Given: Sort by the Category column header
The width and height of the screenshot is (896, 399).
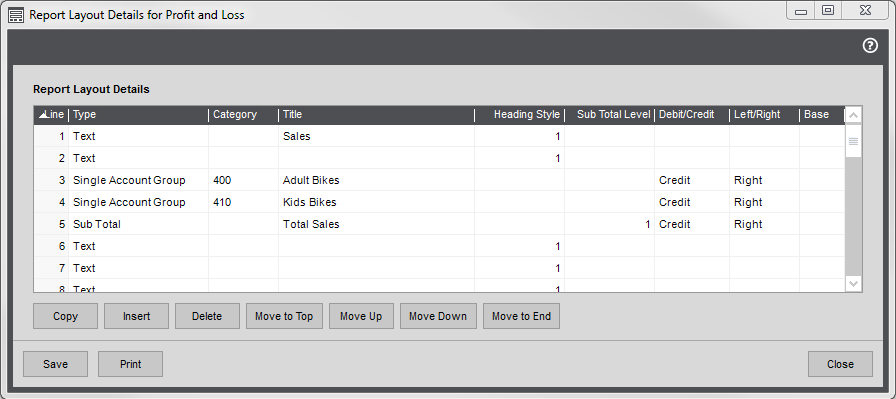Looking at the screenshot, I should point(243,115).
